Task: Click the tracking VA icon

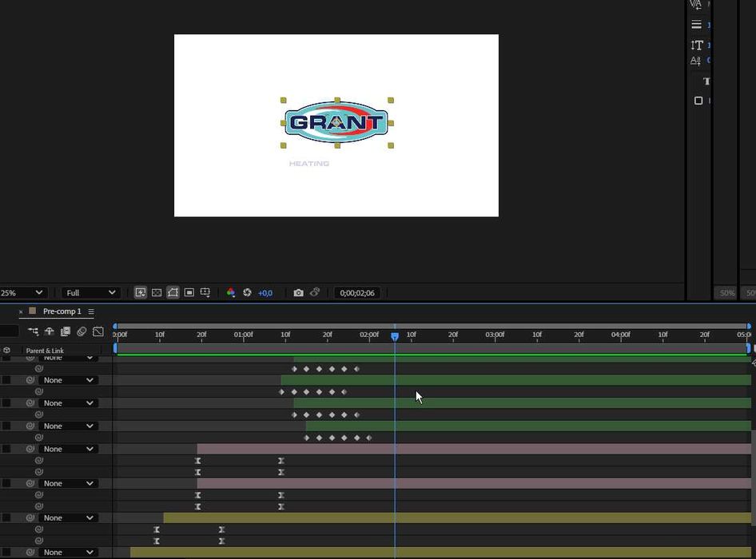Action: (696, 5)
